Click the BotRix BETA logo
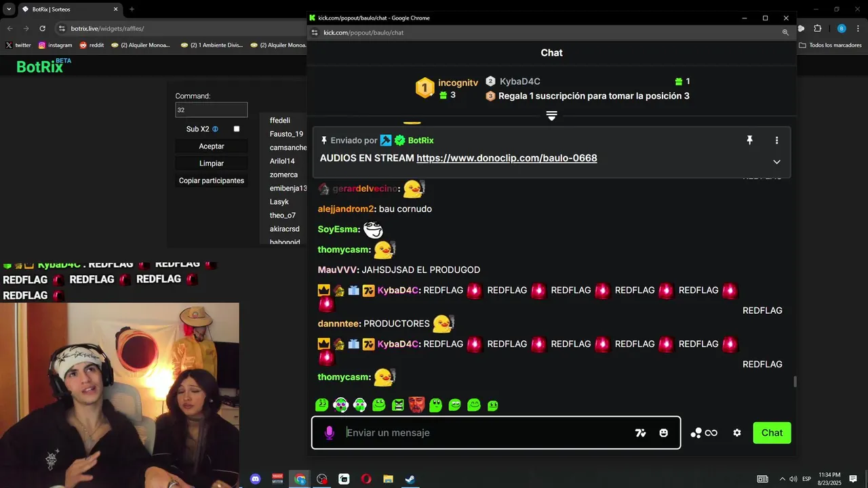 coord(43,66)
